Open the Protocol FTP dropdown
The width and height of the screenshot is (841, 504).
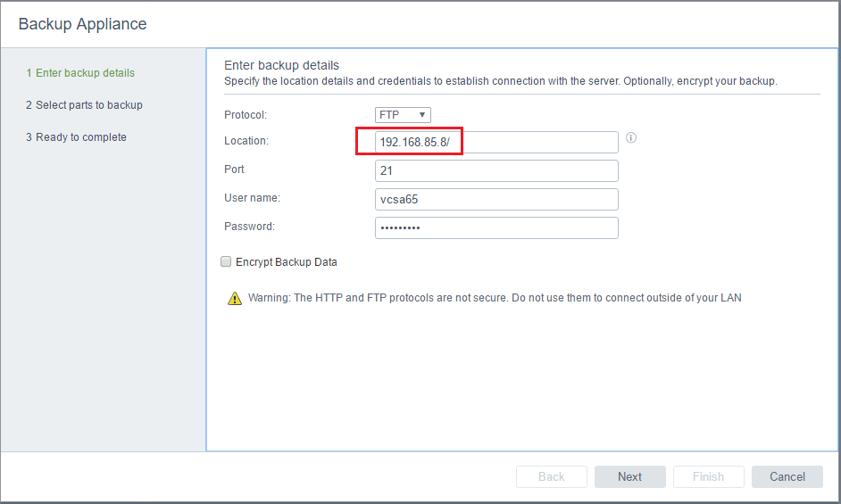tap(403, 115)
